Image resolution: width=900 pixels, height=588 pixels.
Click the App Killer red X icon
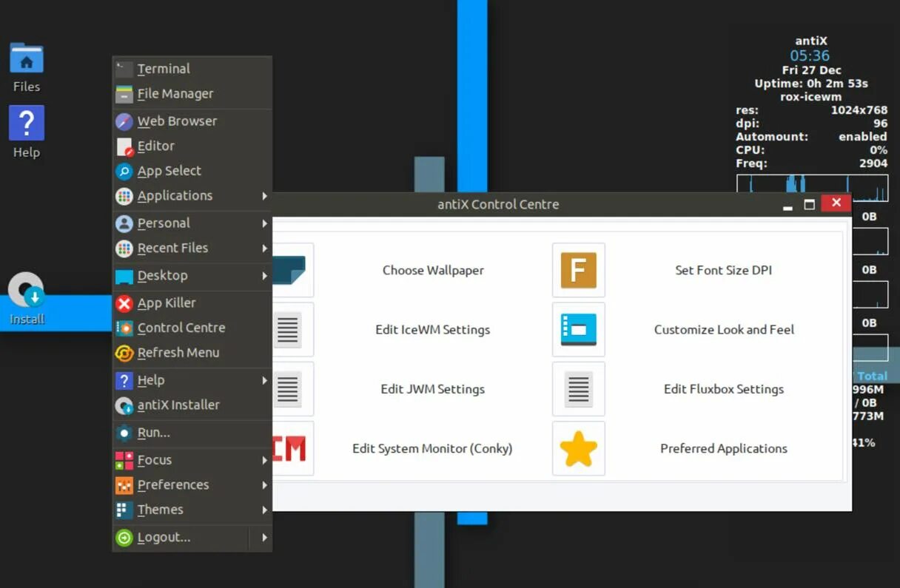click(x=124, y=303)
